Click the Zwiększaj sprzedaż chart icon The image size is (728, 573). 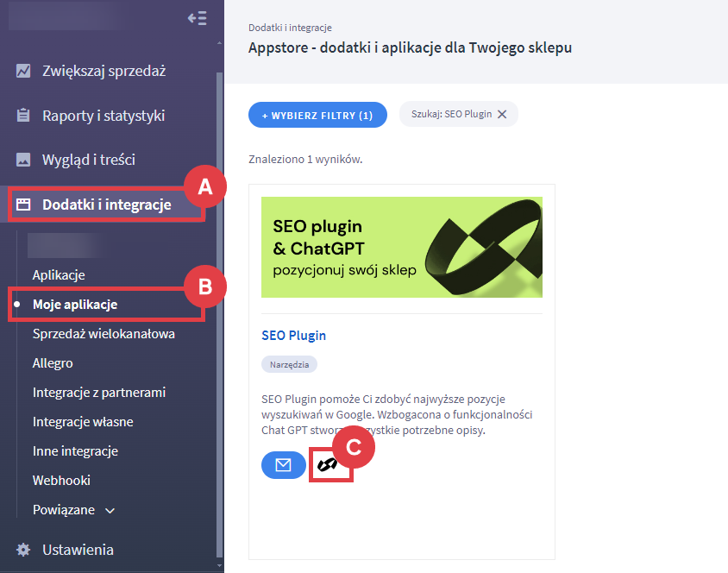(23, 71)
